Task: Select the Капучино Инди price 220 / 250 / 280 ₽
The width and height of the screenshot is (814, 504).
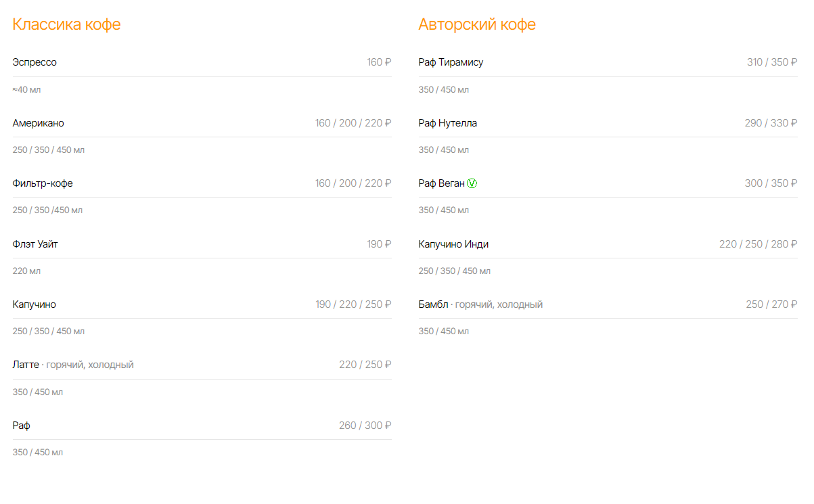Action: pyautogui.click(x=759, y=244)
